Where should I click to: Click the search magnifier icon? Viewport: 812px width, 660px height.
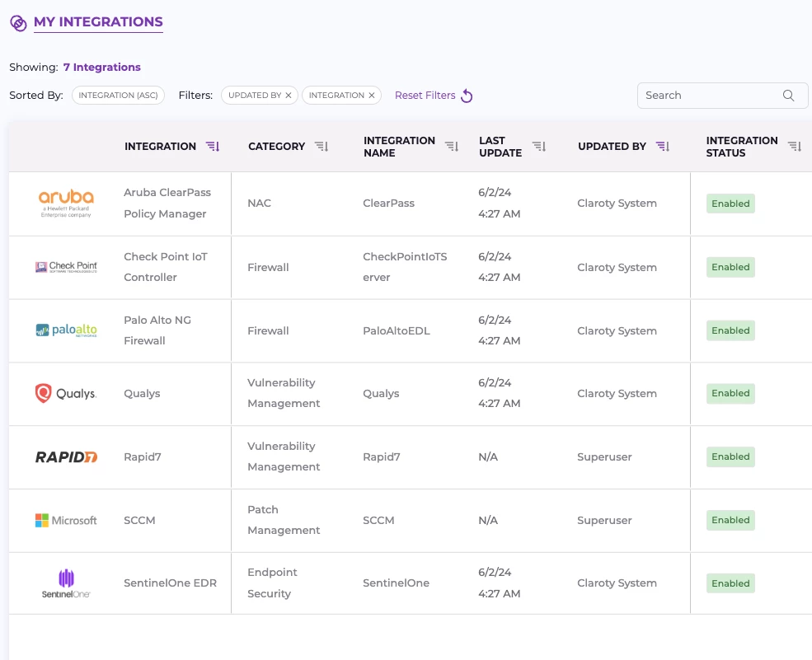point(788,96)
